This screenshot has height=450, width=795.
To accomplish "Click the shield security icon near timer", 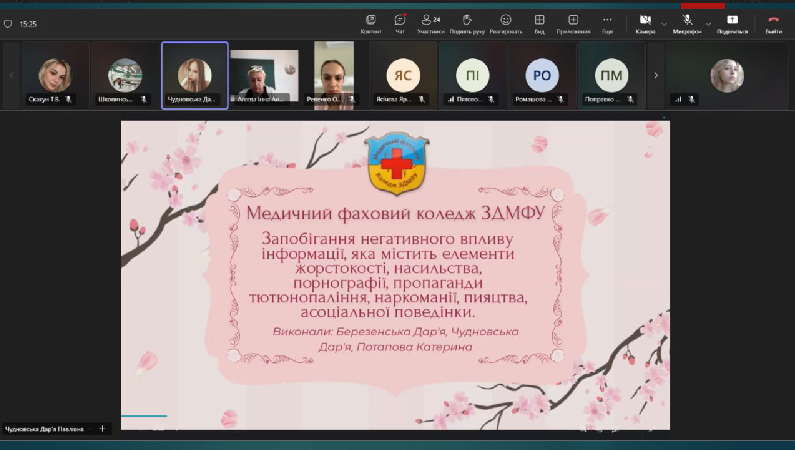I will (8, 24).
